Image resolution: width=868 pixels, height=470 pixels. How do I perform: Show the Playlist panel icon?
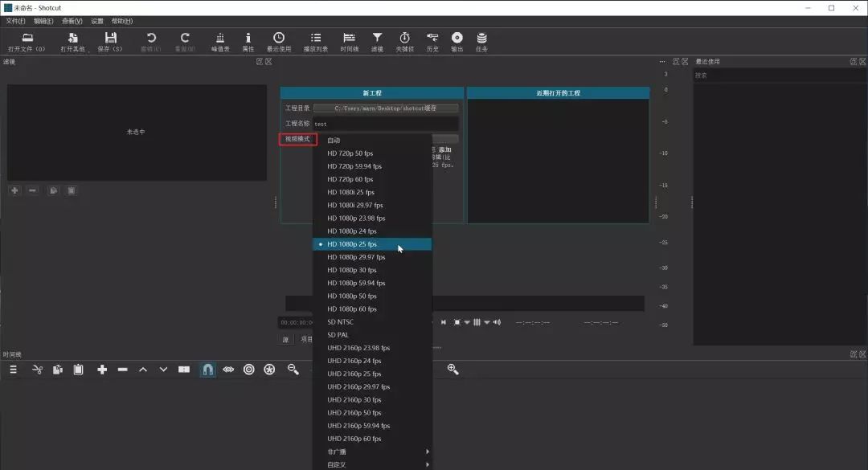[x=316, y=42]
